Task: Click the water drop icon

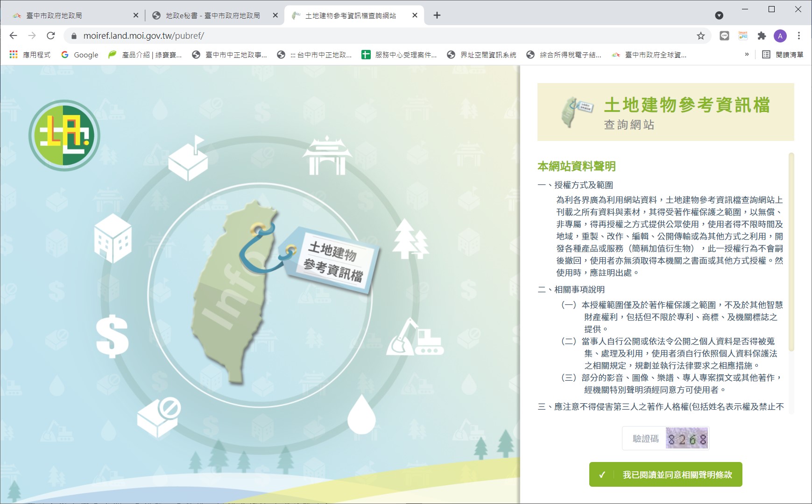Action: [x=361, y=414]
